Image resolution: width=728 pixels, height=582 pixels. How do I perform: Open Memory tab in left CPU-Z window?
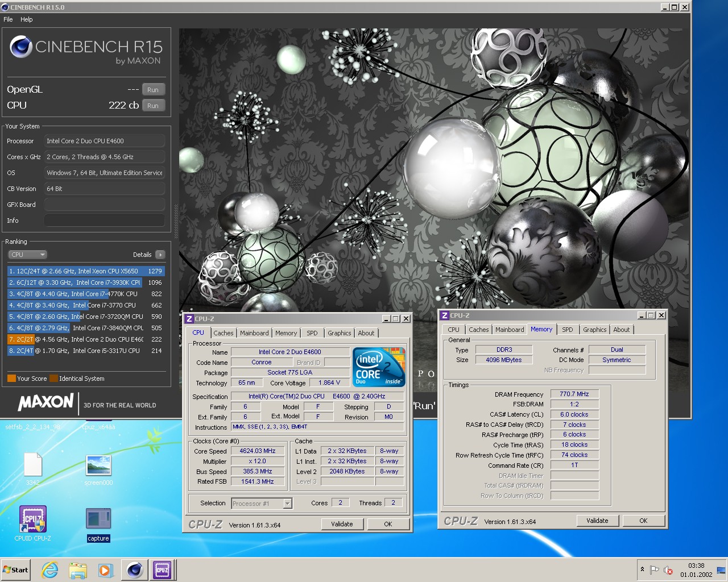click(x=286, y=333)
